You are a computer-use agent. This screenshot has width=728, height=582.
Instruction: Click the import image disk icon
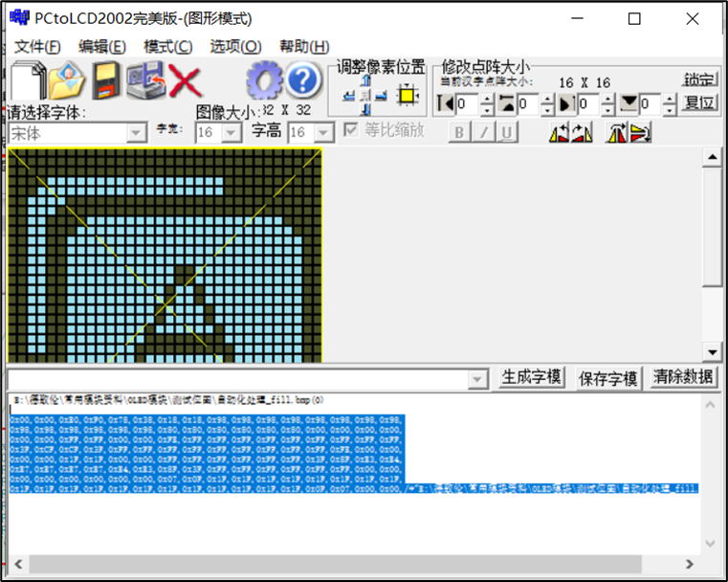(x=146, y=80)
